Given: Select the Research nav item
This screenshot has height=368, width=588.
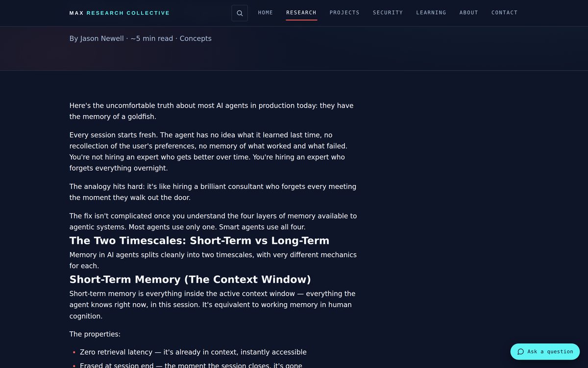Looking at the screenshot, I should click(x=301, y=13).
